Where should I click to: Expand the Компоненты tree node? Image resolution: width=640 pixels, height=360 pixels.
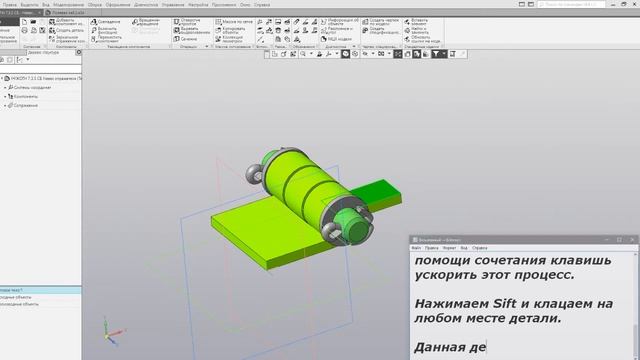tap(5, 96)
